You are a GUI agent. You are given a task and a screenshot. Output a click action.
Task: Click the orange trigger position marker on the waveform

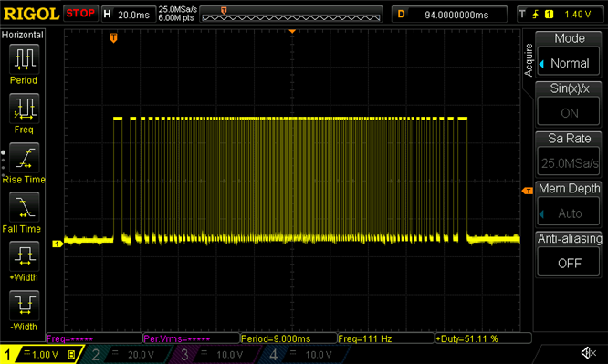coord(113,37)
